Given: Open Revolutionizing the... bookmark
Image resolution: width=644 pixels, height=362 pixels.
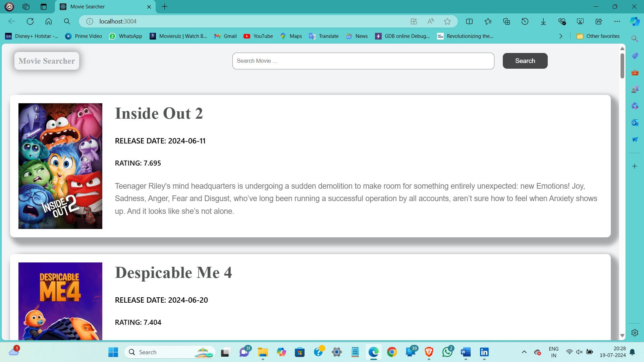Looking at the screenshot, I should point(465,36).
